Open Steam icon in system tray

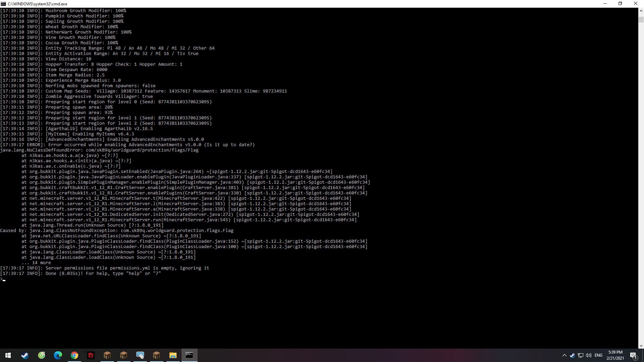(572, 355)
